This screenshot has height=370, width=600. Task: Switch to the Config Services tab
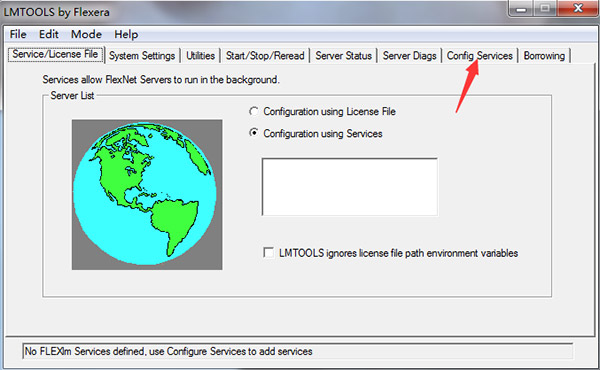point(479,56)
